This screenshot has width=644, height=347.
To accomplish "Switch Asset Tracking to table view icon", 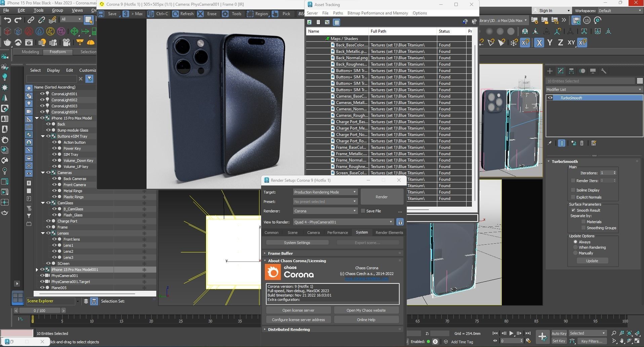I will [x=336, y=22].
